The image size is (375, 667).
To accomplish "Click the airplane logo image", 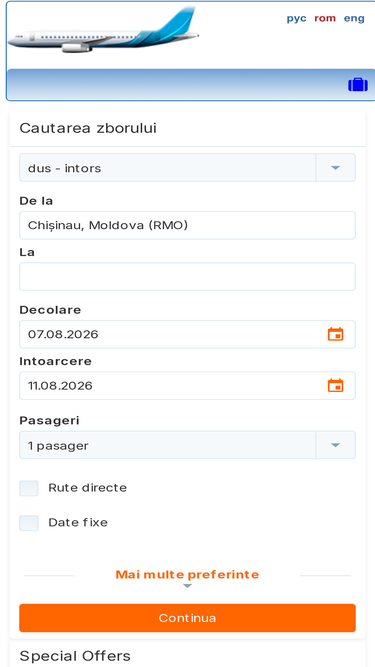I will [x=103, y=31].
